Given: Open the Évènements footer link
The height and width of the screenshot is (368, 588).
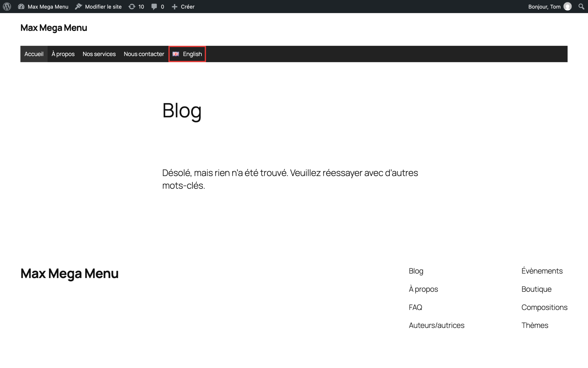Looking at the screenshot, I should tap(542, 271).
